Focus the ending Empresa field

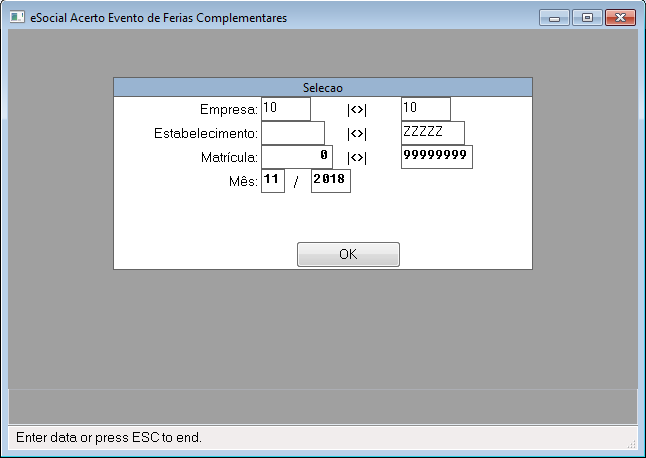tap(426, 109)
